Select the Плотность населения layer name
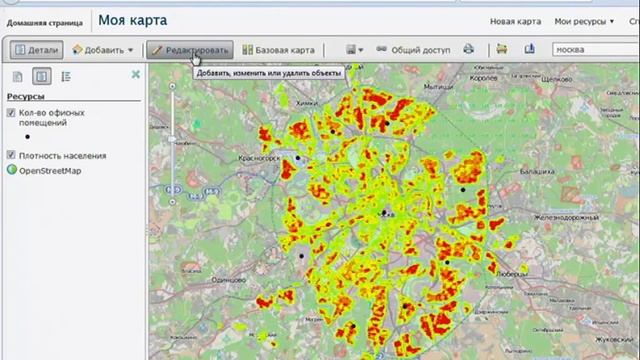The width and height of the screenshot is (640, 360). (x=62, y=156)
